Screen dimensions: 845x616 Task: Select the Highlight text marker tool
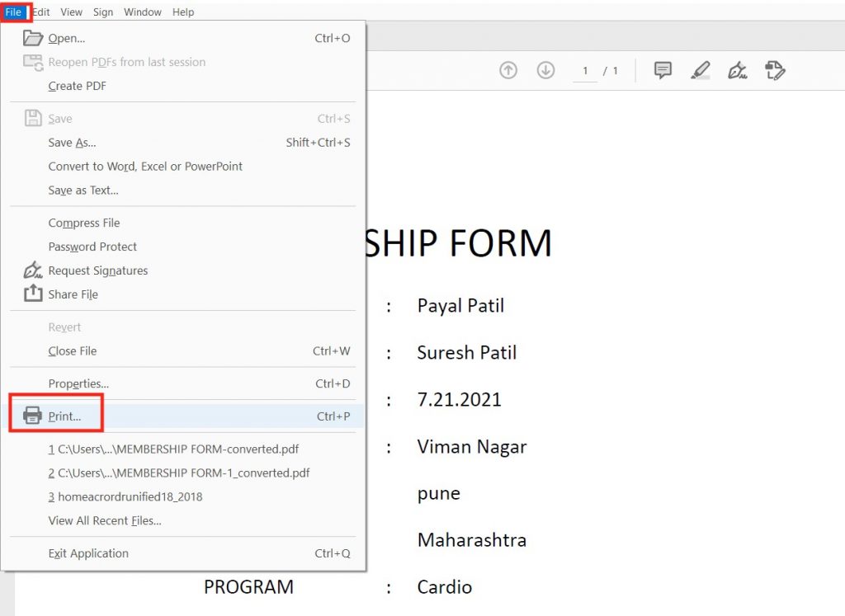point(700,70)
